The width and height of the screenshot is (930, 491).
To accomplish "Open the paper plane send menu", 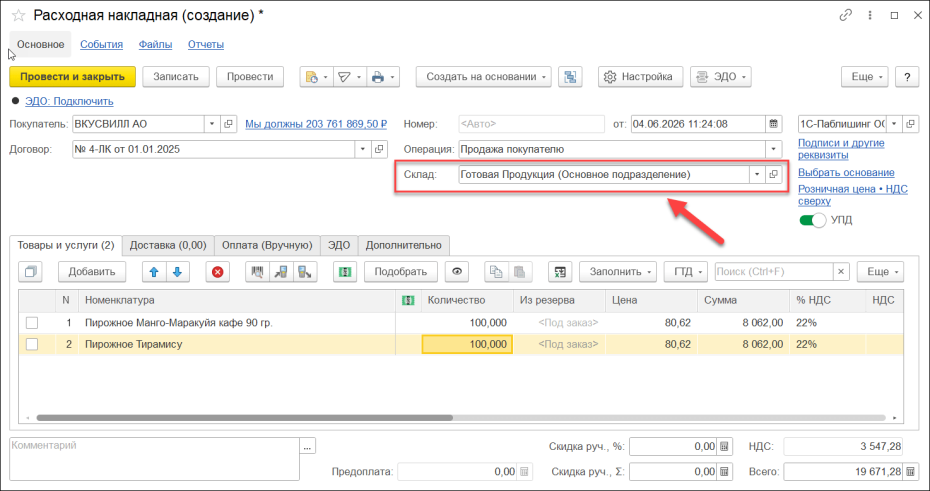I will point(349,76).
